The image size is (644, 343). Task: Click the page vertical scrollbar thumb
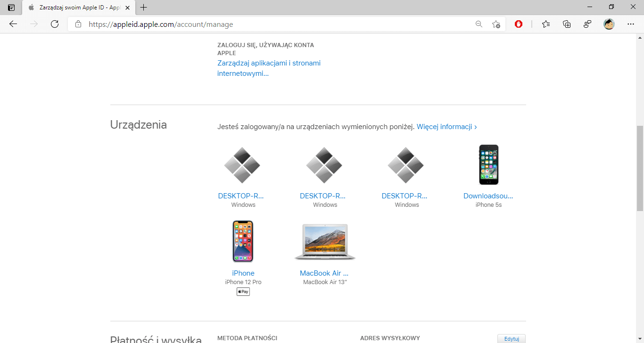click(640, 168)
